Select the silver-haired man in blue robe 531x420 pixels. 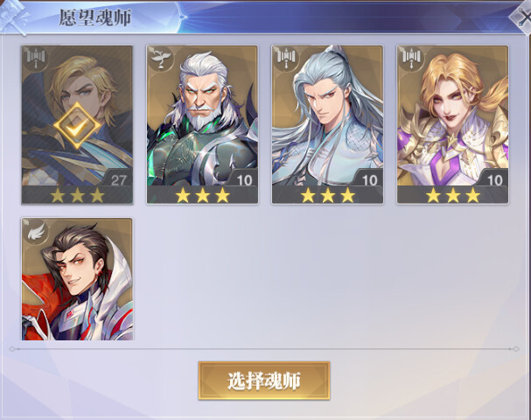click(327, 124)
